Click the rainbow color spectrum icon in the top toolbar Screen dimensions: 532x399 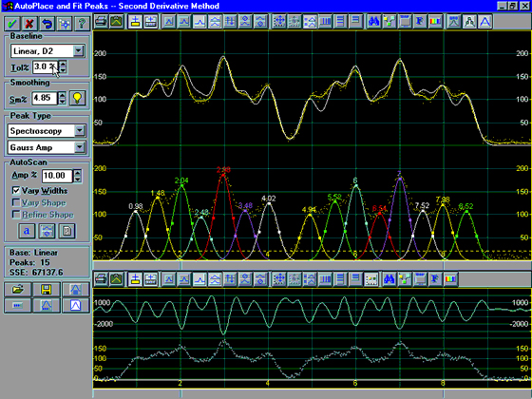[x=435, y=21]
